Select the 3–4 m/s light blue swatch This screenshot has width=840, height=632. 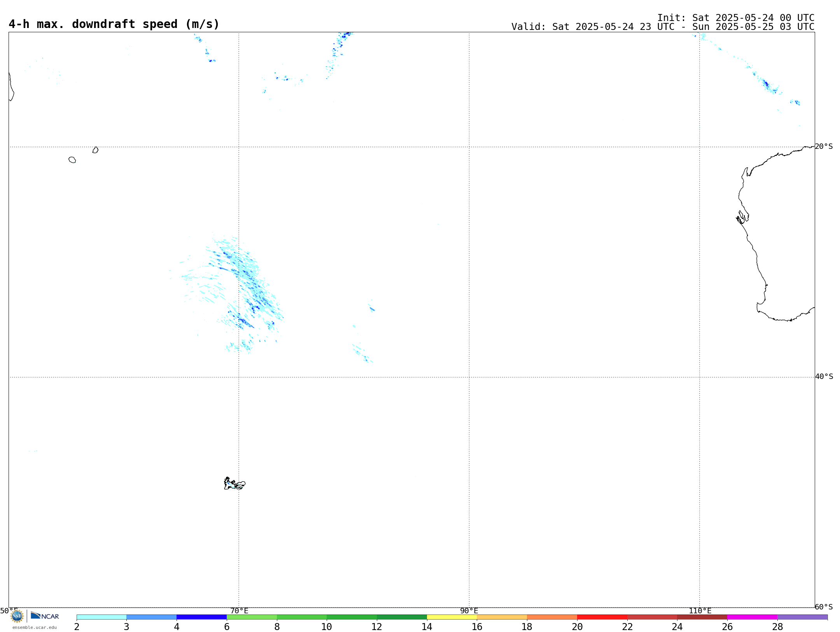(151, 617)
